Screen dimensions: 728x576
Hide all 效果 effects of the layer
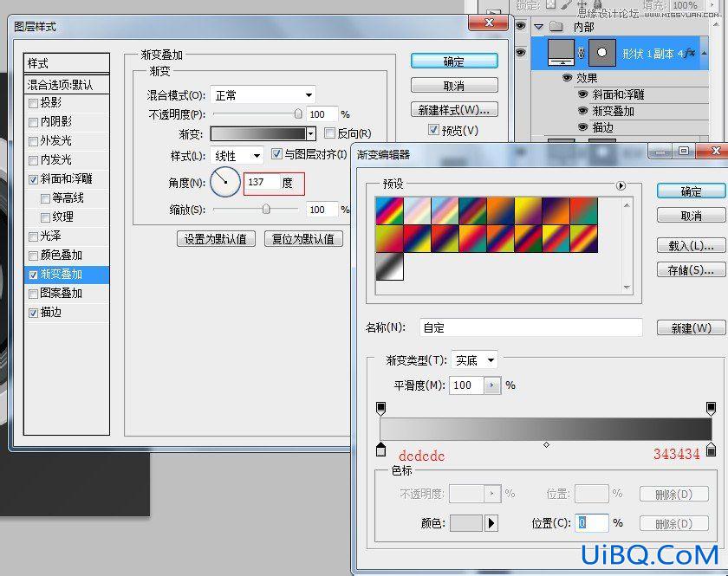click(x=567, y=77)
